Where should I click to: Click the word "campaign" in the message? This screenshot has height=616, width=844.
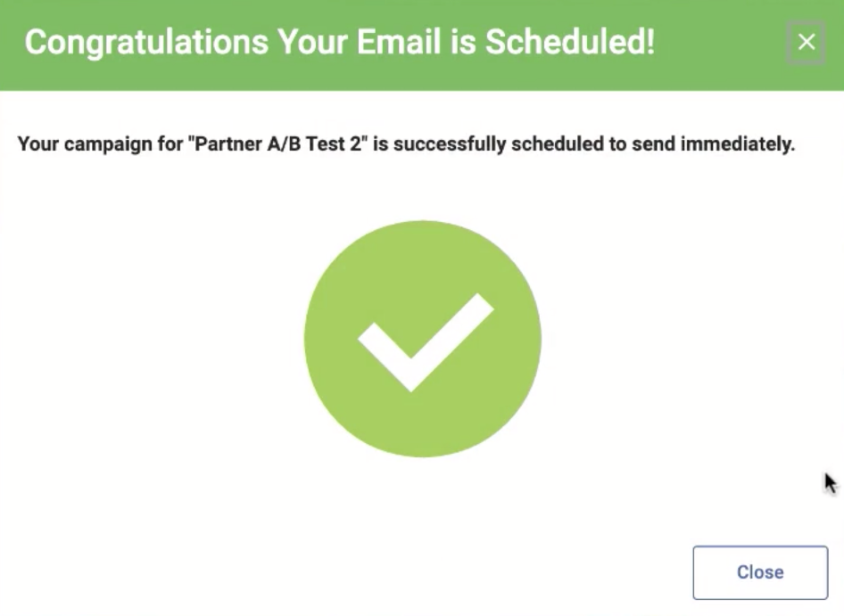point(108,144)
